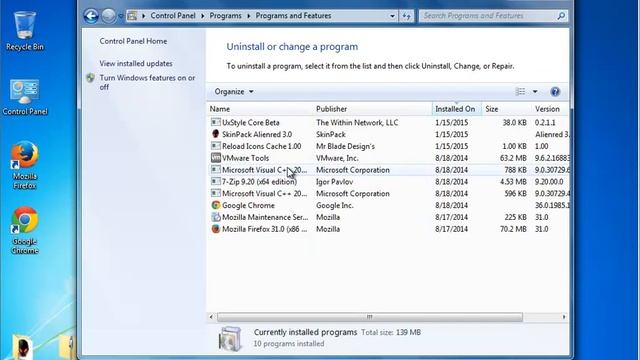The width and height of the screenshot is (640, 360).
Task: Open the skull desktop icon at bottom
Action: tap(23, 347)
